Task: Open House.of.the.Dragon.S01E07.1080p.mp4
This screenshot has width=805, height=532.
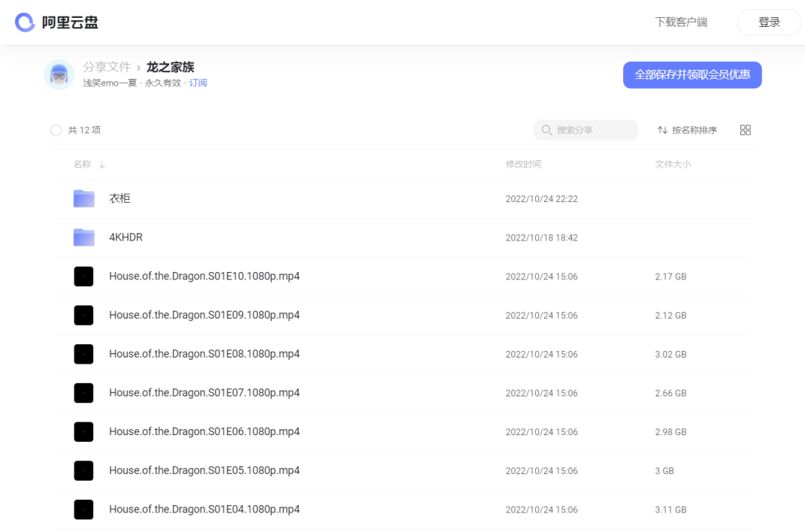Action: tap(204, 393)
